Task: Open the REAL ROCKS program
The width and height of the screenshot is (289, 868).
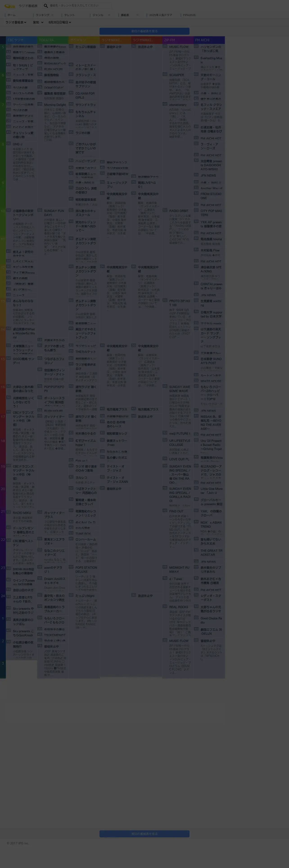Action: 179,607
